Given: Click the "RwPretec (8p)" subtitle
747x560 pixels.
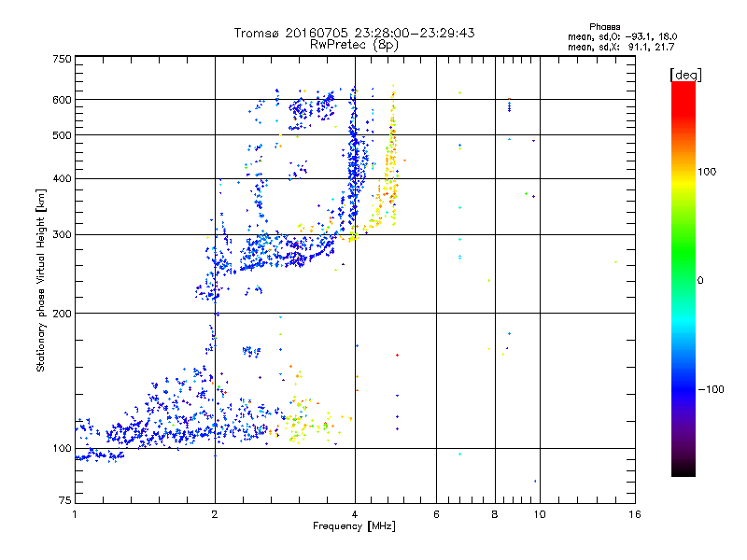Looking at the screenshot, I should click(x=354, y=45).
